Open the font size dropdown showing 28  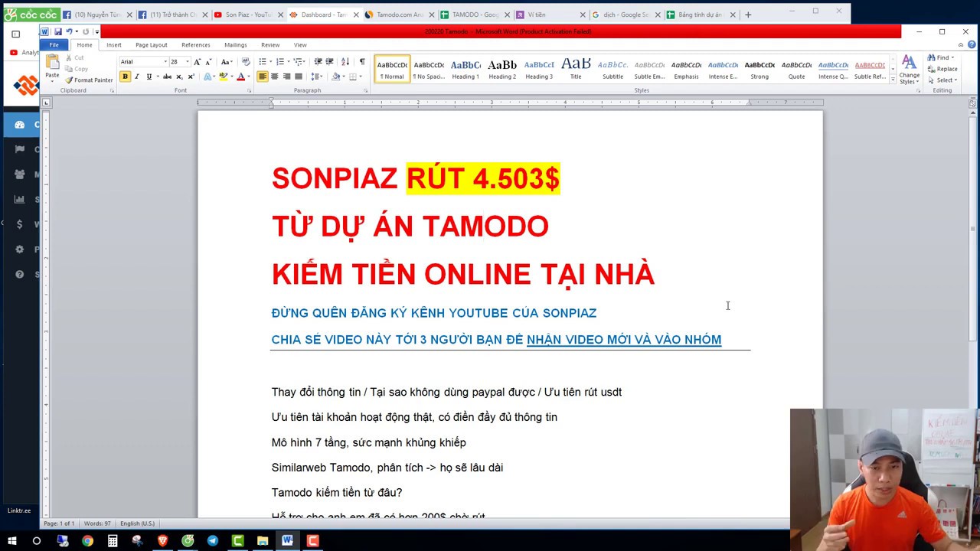pos(187,61)
